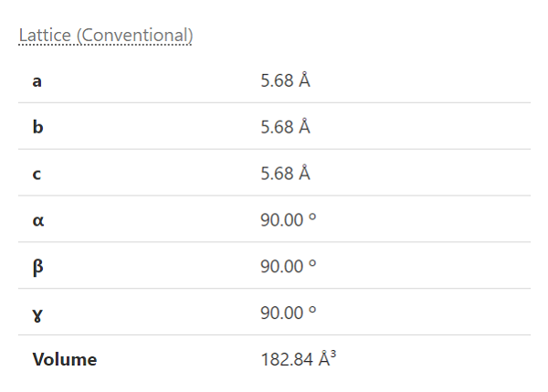
Task: Click the Å unit in the a row
Action: 304,80
